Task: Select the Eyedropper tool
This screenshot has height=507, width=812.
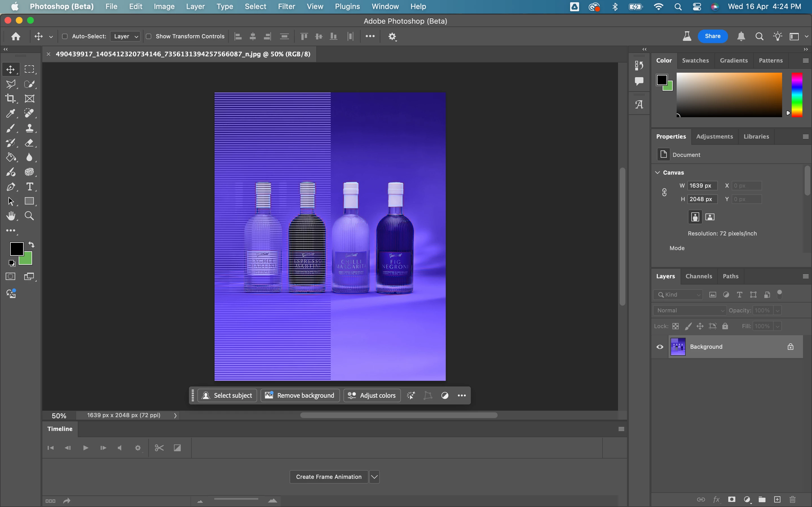Action: (10, 113)
